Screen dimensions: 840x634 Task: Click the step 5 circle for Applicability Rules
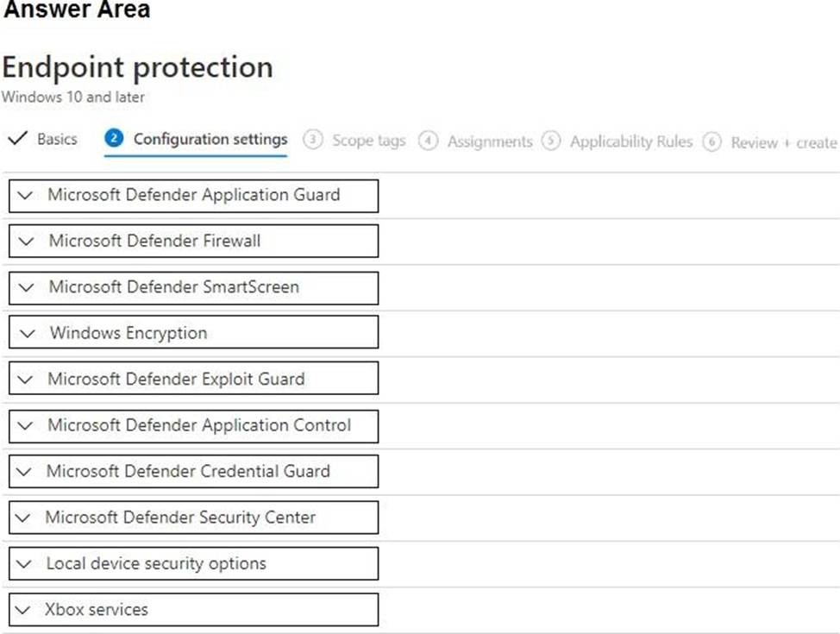551,141
